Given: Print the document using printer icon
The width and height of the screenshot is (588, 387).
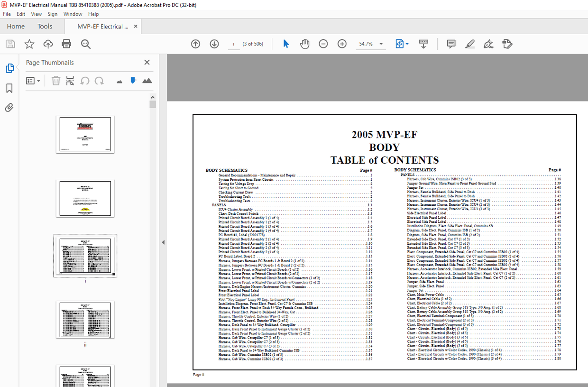Looking at the screenshot, I should pos(66,44).
